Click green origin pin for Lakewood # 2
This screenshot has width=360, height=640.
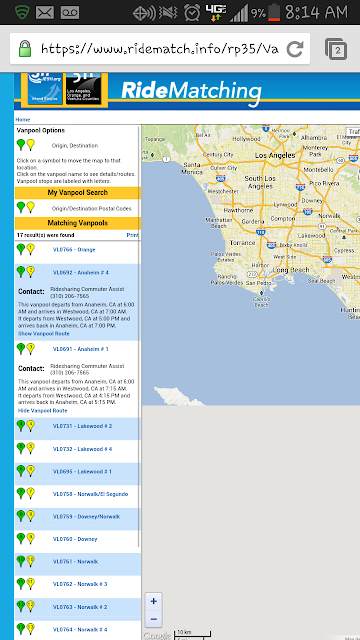tap(21, 426)
